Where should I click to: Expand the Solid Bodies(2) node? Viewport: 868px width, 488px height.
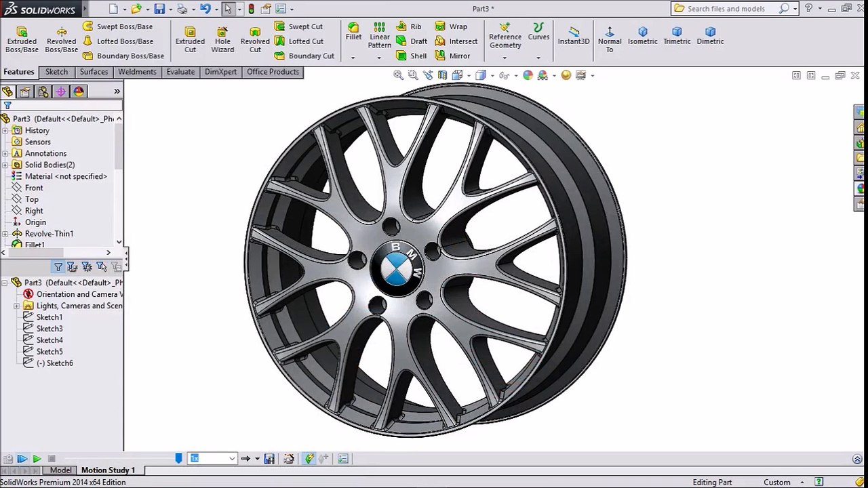[5, 165]
